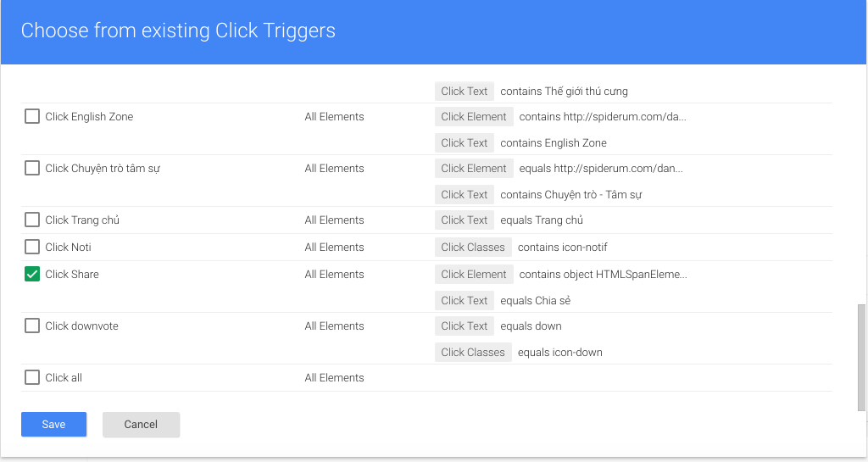Select the Click Text tag for Trang chủ

464,220
